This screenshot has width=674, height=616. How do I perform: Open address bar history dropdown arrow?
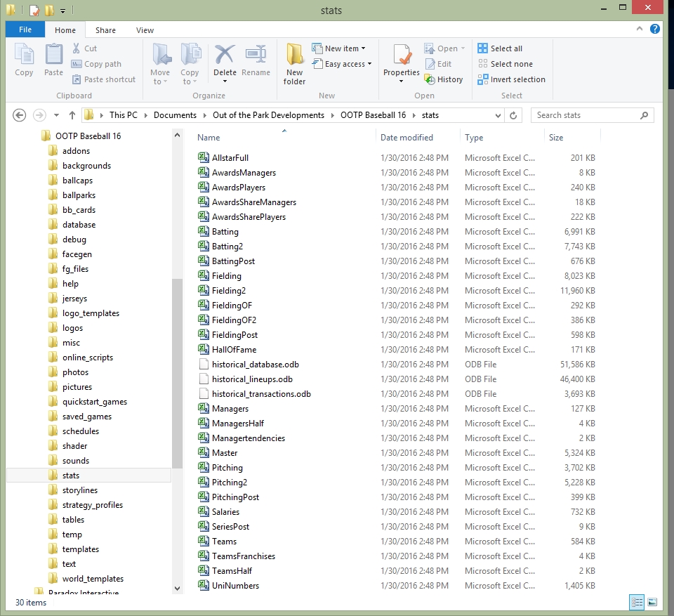pos(498,115)
